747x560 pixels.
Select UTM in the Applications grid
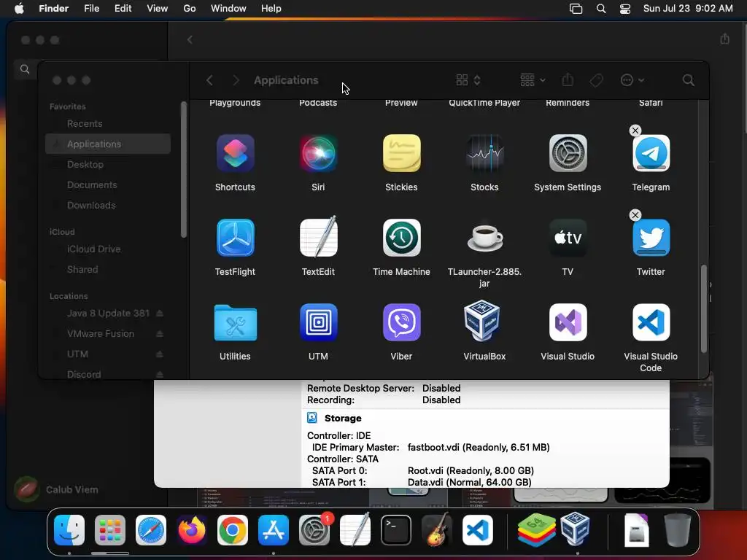tap(318, 322)
